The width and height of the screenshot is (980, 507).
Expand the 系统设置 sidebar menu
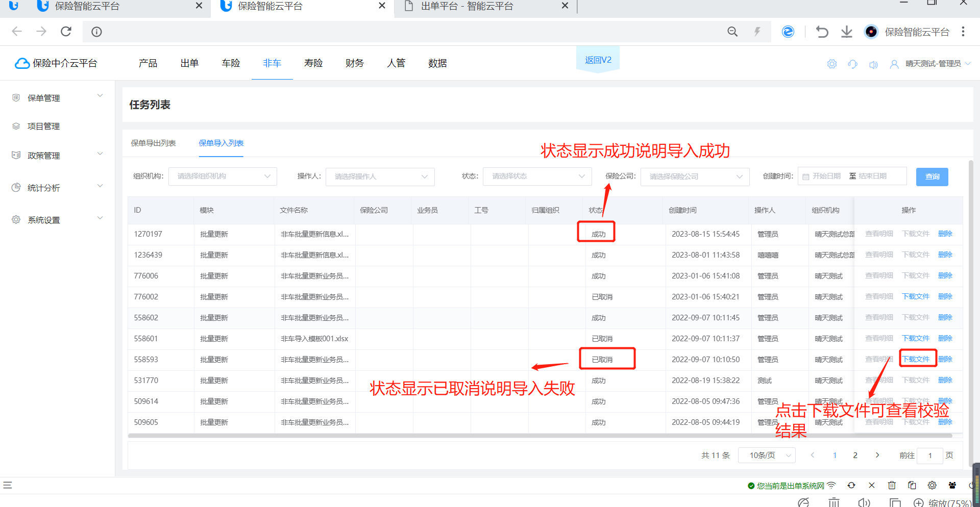(58, 219)
